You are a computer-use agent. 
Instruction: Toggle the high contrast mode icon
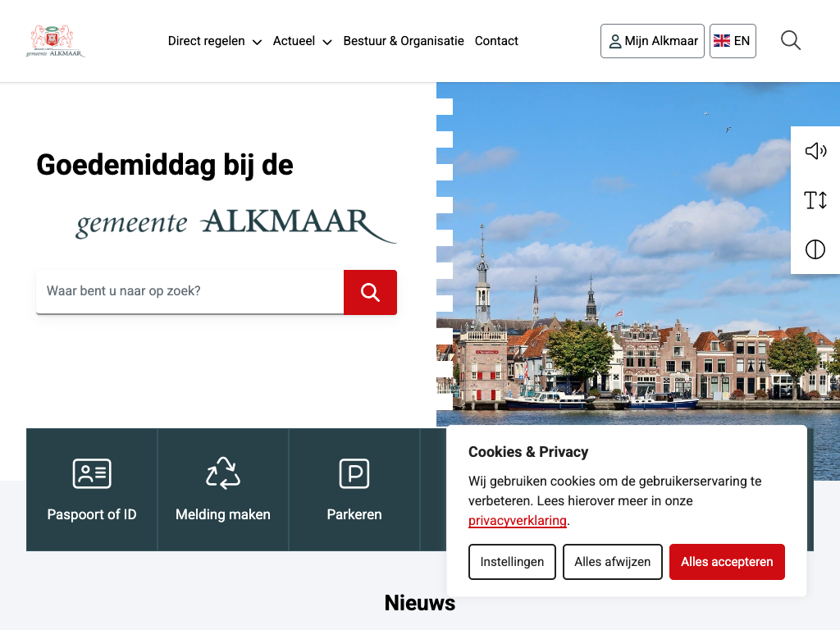(815, 249)
